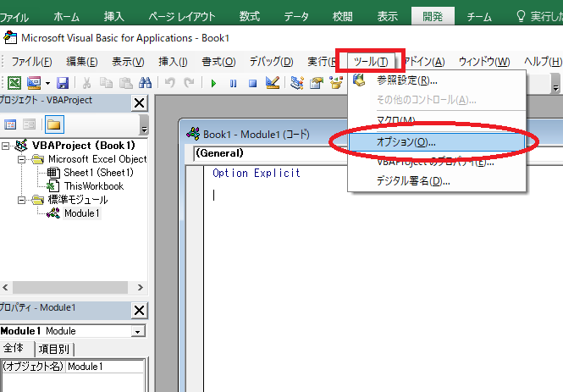Open the 表示(V) menu
563x392 pixels.
point(128,62)
